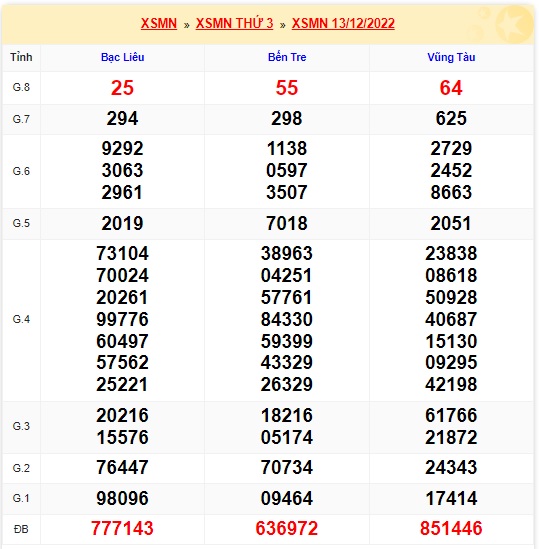Click G.2 value 24343
539x549 pixels.
[451, 467]
